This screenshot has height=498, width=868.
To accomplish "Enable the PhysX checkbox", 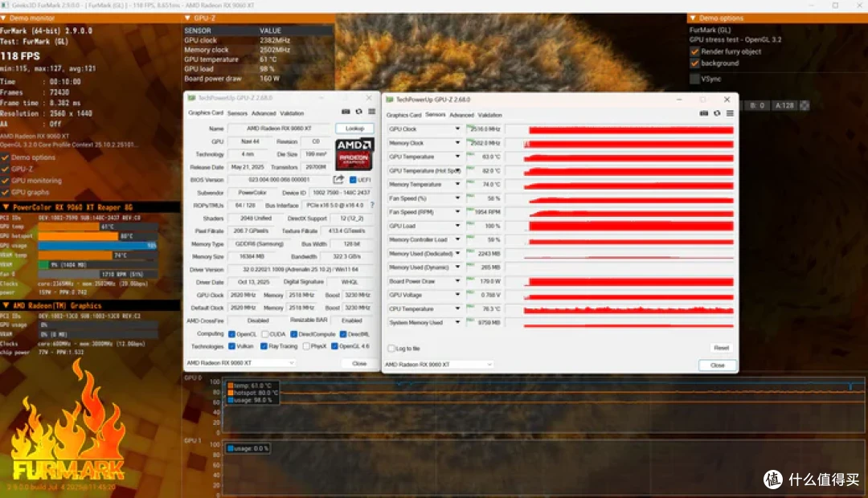I will (x=306, y=346).
